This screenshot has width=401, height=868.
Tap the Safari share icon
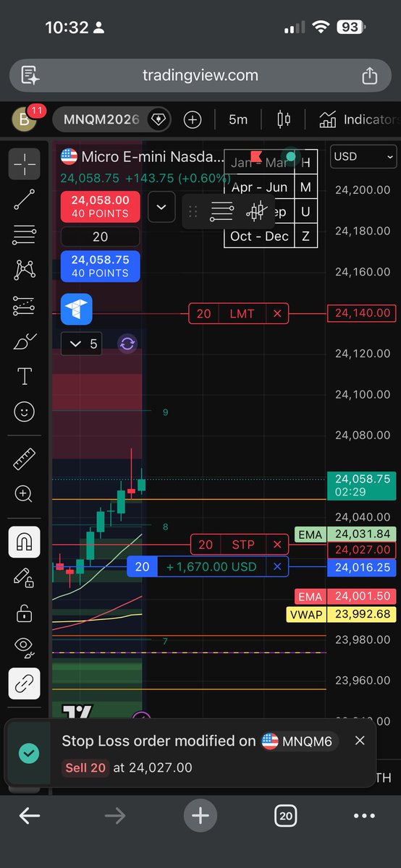[x=369, y=75]
